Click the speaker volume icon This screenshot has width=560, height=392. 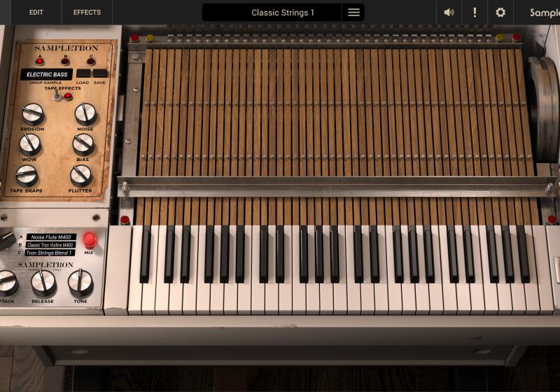(449, 13)
